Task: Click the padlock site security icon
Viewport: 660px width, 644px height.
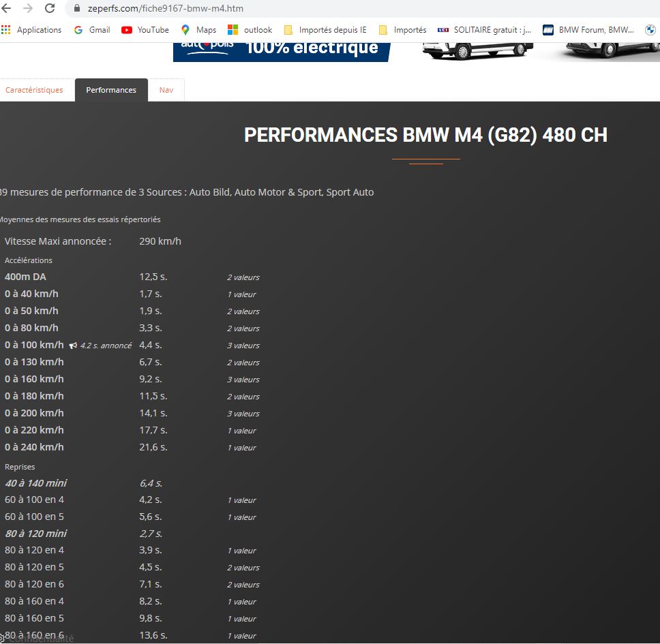Action: coord(77,8)
